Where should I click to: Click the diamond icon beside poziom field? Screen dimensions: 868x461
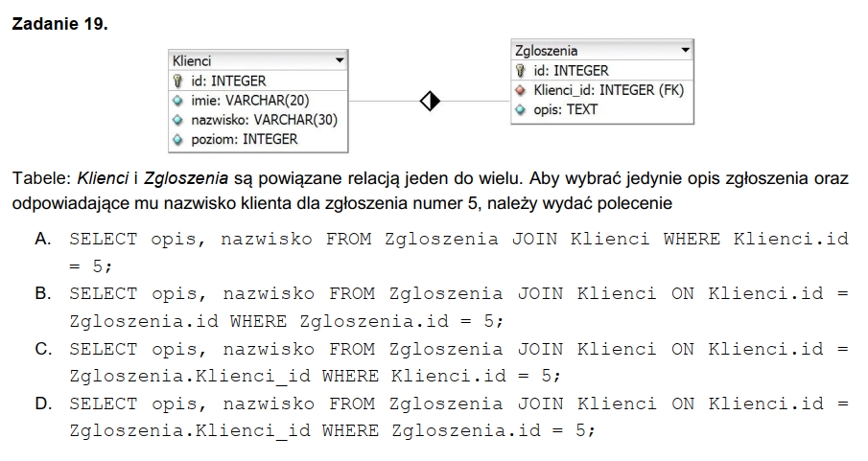point(177,139)
